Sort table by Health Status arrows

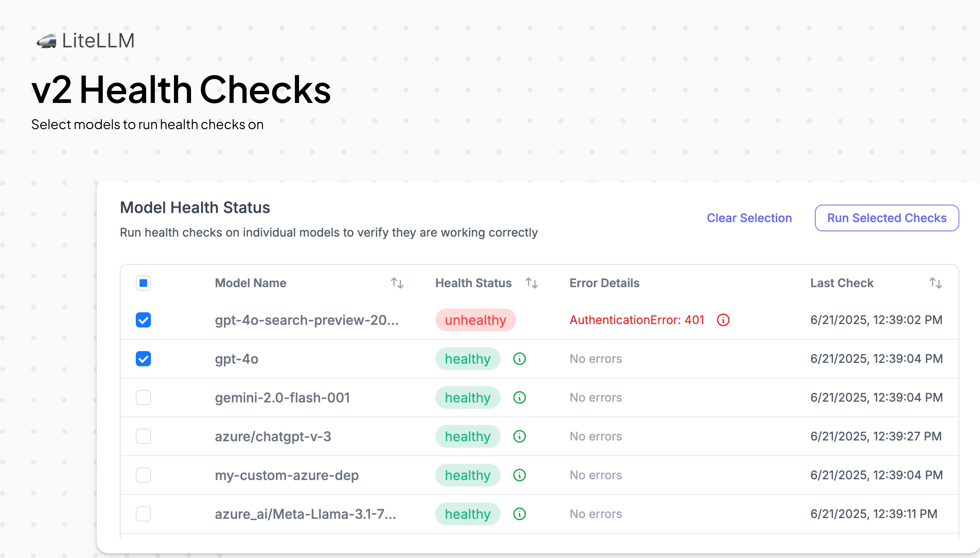tap(532, 283)
